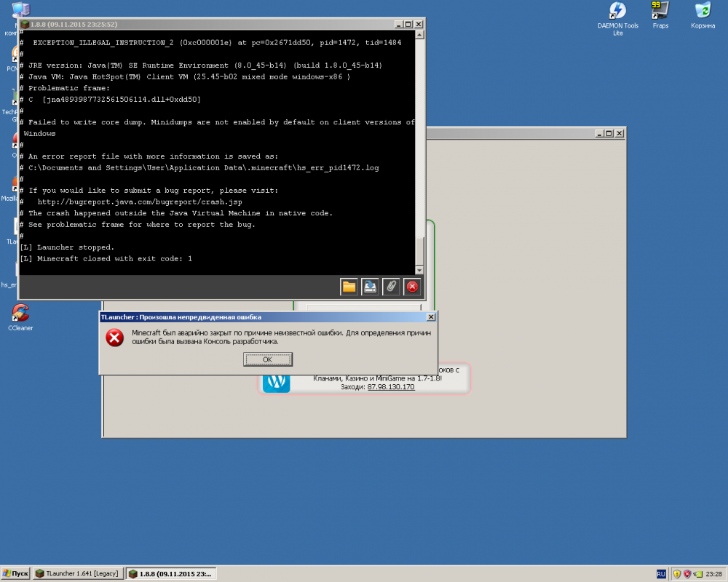This screenshot has height=582, width=728.
Task: Open the Пуск start menu
Action: (16, 574)
